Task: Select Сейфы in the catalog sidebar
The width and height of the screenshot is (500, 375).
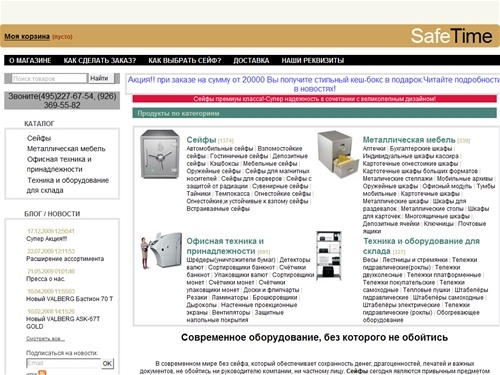Action: click(39, 138)
